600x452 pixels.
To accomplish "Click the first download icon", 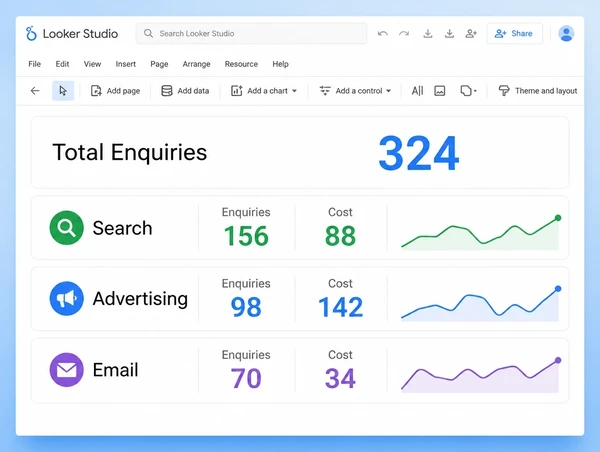I will click(x=428, y=34).
